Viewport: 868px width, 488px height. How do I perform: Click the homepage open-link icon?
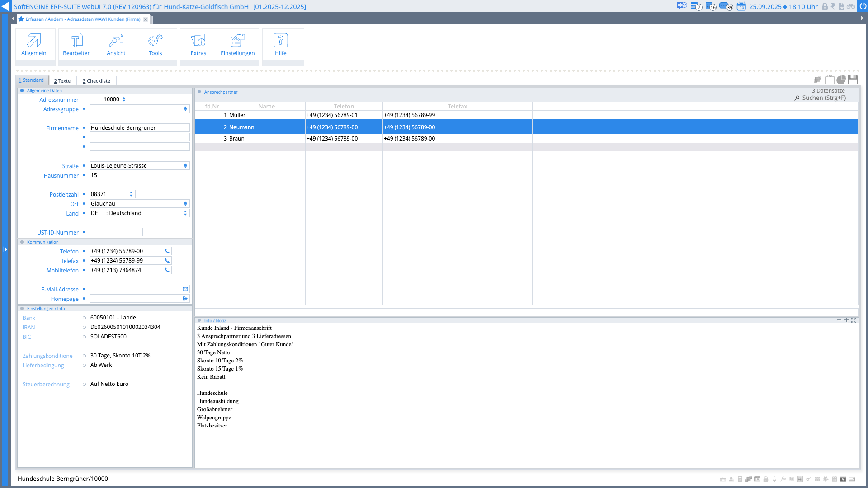[185, 299]
